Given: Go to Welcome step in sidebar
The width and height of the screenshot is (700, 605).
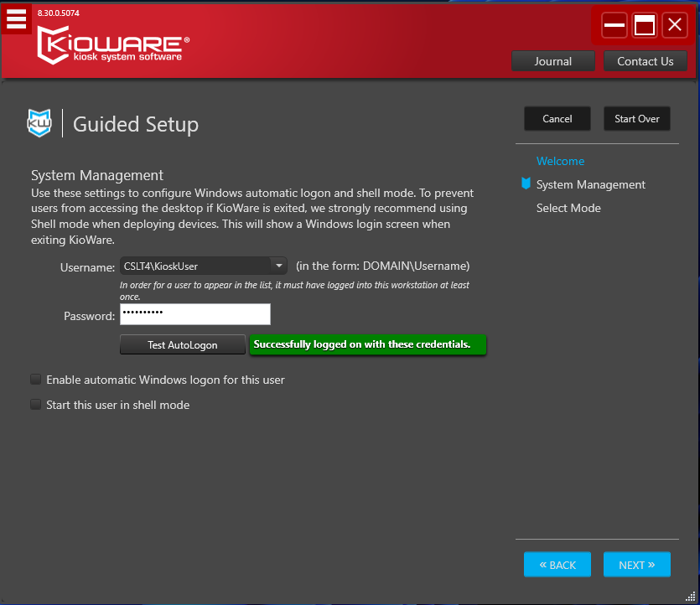Looking at the screenshot, I should click(560, 161).
